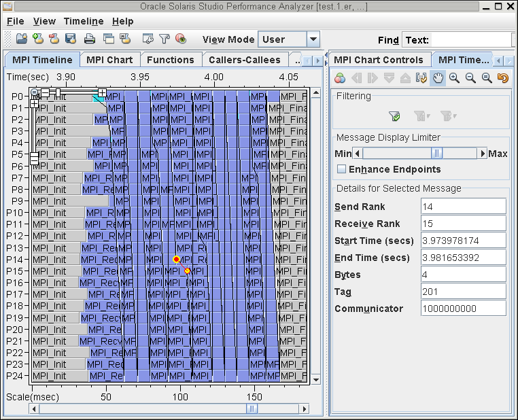Zoom out with the minus magnifier
Image resolution: width=518 pixels, height=420 pixels.
tap(470, 78)
